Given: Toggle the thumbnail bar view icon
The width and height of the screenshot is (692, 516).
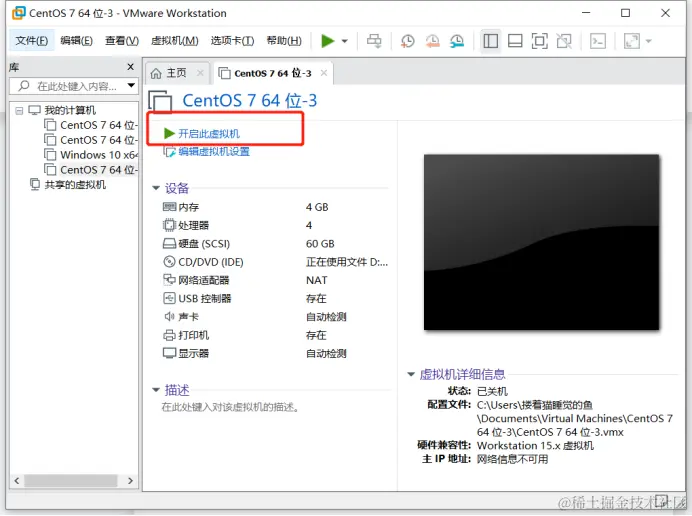Looking at the screenshot, I should (515, 41).
